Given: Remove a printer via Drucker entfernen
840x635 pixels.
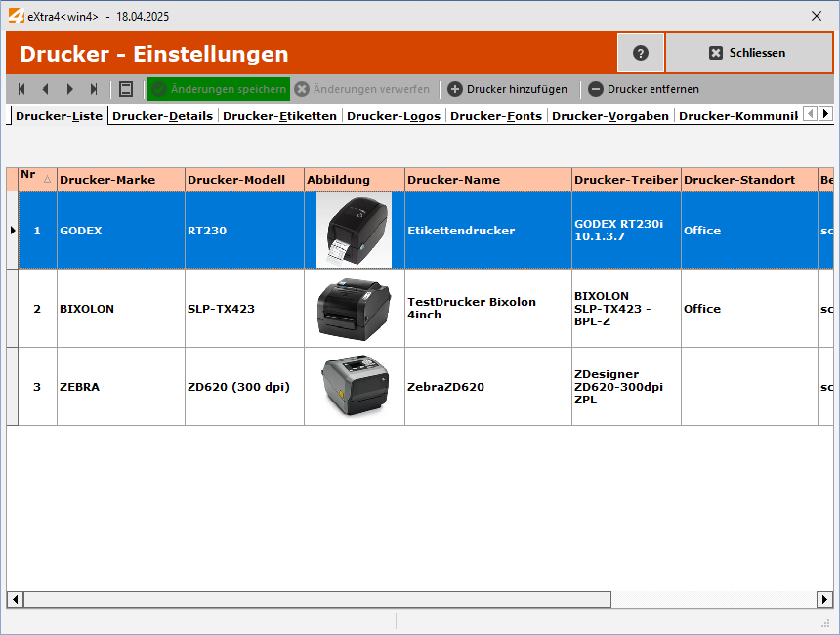Looking at the screenshot, I should (645, 88).
